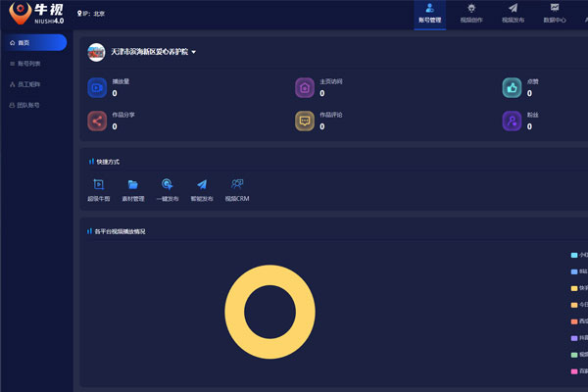Open the 视频CRM shortcut
Screen dimensions: 588x392
(x=237, y=184)
